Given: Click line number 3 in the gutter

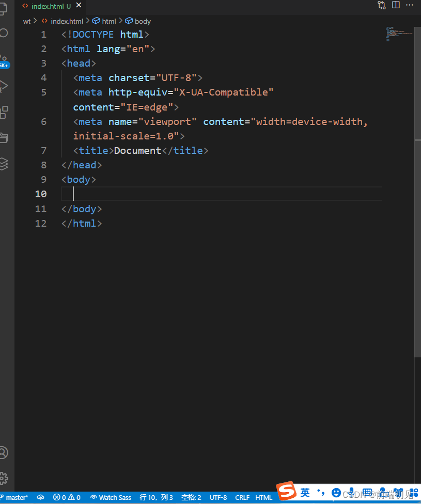Looking at the screenshot, I should tap(44, 64).
